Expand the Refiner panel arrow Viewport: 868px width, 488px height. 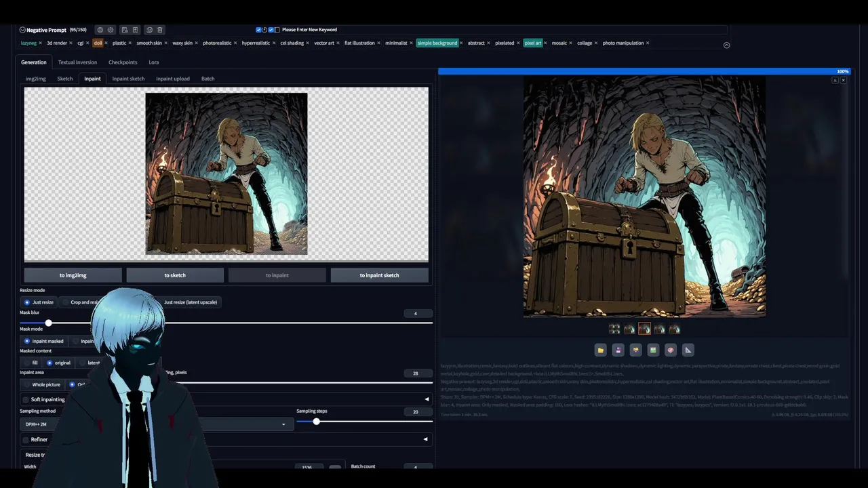pyautogui.click(x=425, y=439)
